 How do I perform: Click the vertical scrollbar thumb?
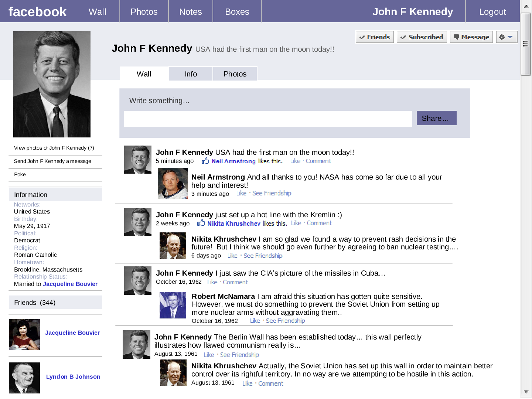[525, 44]
